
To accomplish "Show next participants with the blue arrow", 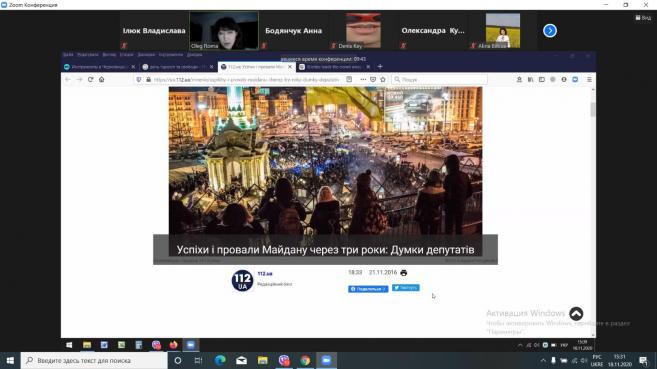I will [x=550, y=31].
